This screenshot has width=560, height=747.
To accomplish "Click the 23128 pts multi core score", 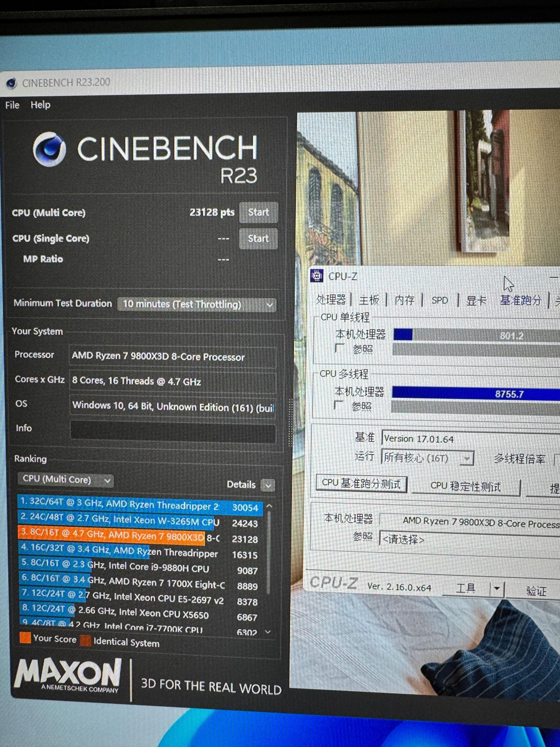I will (x=212, y=212).
